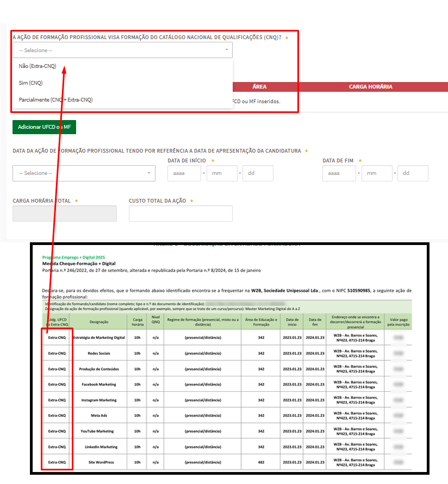Click the 'Redes Sociais' cell in the declaration
The width and height of the screenshot is (448, 484).
coord(99,353)
